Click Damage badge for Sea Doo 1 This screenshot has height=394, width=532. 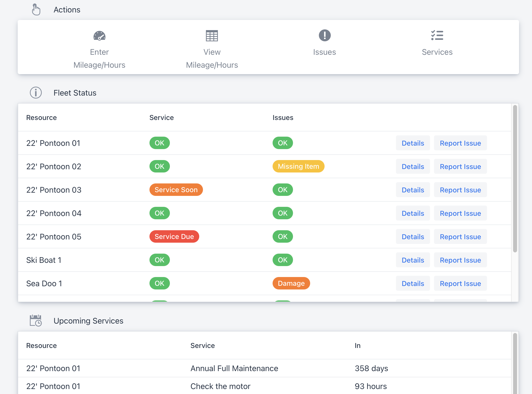[x=291, y=283]
